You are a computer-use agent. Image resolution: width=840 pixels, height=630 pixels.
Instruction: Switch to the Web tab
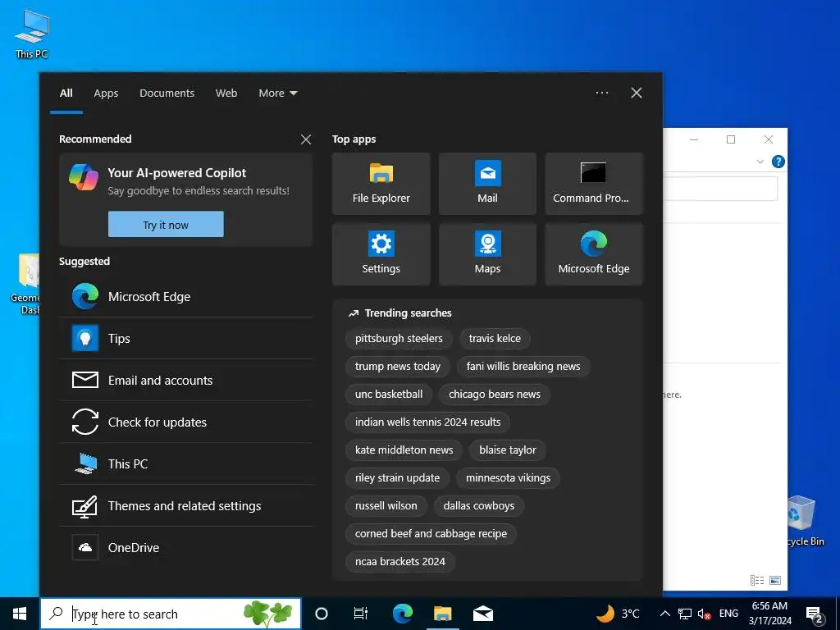pos(226,94)
